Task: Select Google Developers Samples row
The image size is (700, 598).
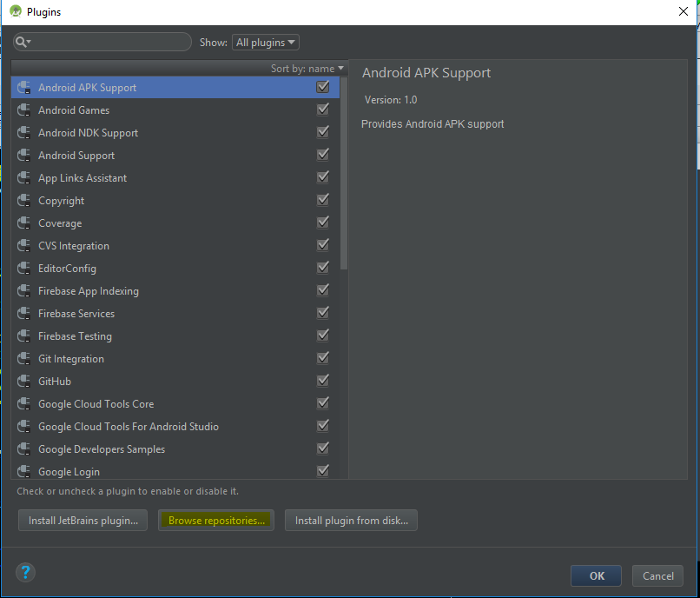Action: pos(175,449)
